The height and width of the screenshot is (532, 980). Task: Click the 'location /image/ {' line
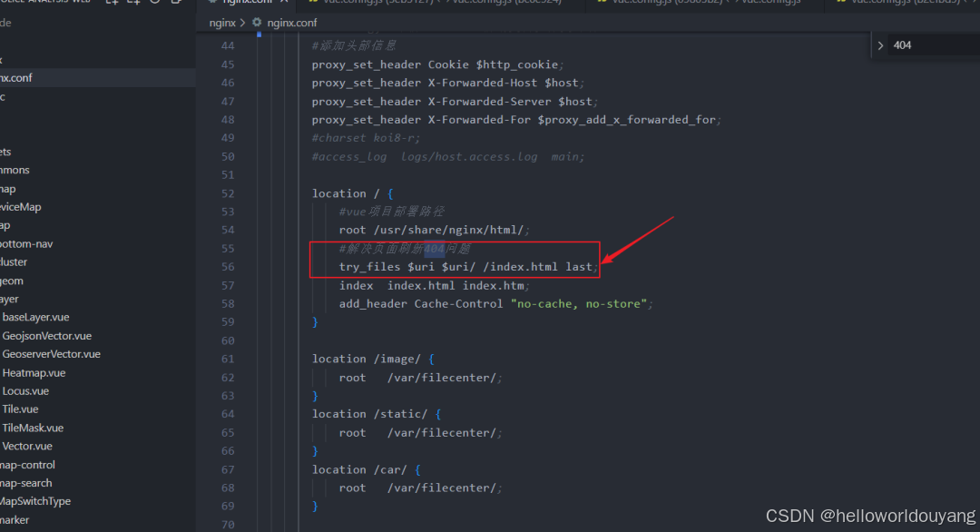pyautogui.click(x=373, y=359)
